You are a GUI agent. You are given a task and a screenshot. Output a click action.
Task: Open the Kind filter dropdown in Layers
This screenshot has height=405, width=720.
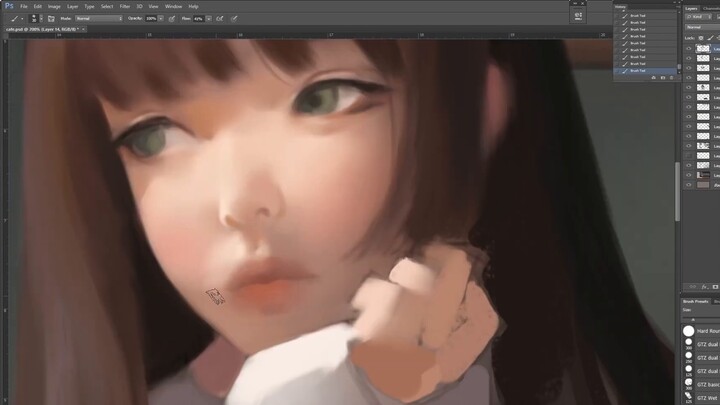[x=698, y=17]
